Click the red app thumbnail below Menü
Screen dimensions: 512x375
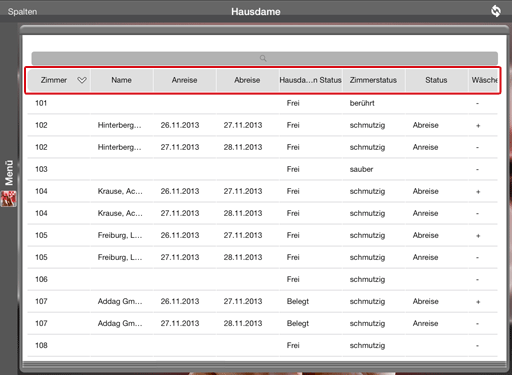[9, 199]
